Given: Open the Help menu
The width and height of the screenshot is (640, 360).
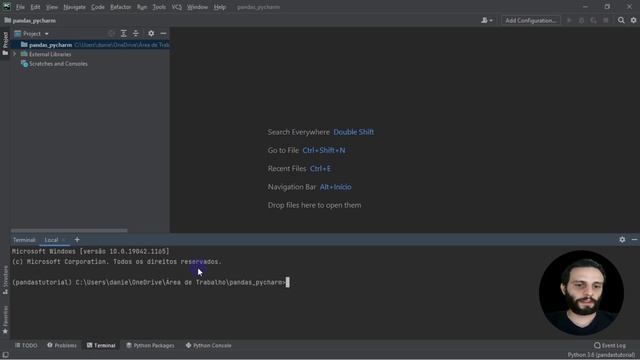Looking at the screenshot, I should tap(220, 7).
